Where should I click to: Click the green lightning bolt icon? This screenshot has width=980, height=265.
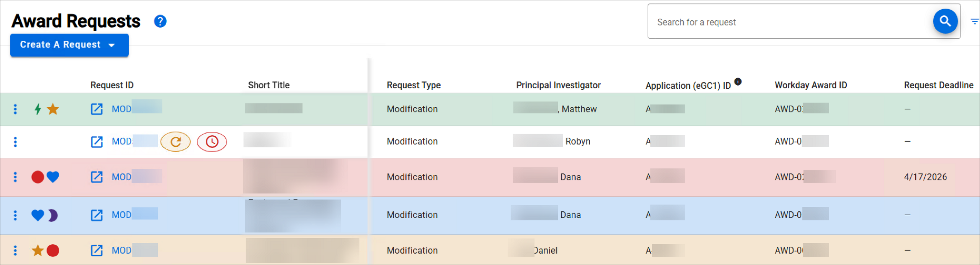pos(38,109)
